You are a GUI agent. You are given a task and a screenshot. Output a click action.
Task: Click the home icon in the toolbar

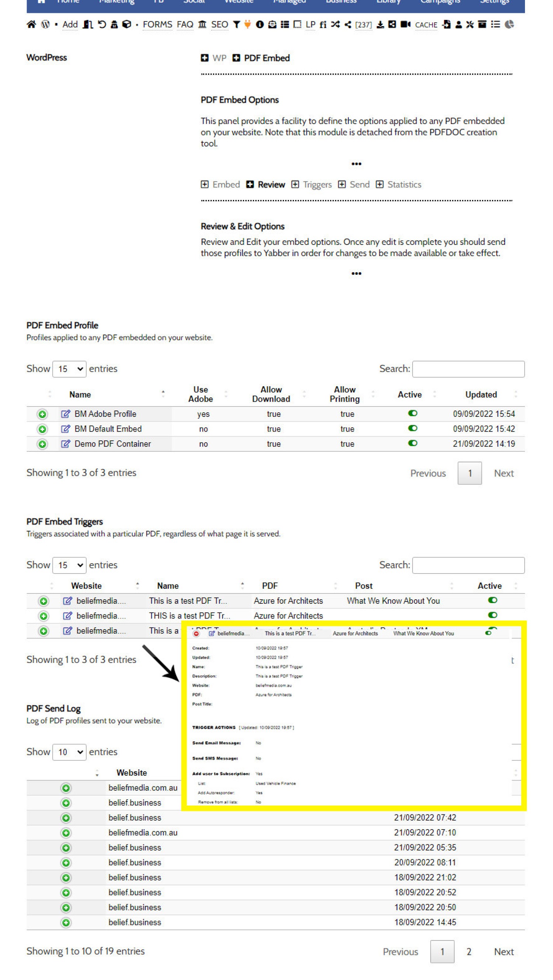(x=31, y=25)
